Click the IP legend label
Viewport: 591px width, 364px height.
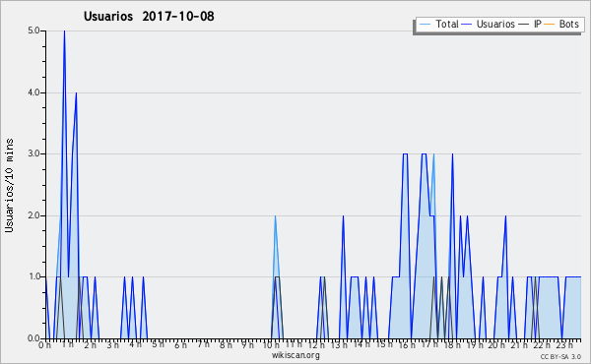pyautogui.click(x=538, y=24)
